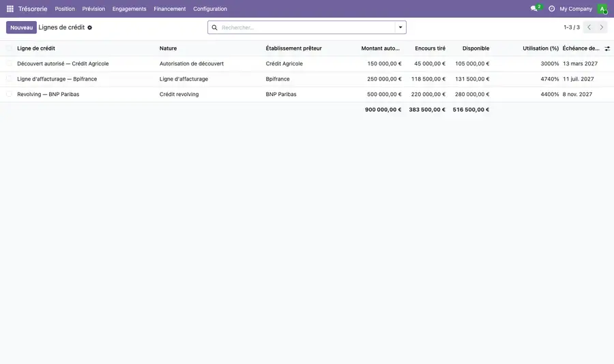The width and height of the screenshot is (614, 364).
Task: Open the activities clock icon
Action: tap(551, 9)
